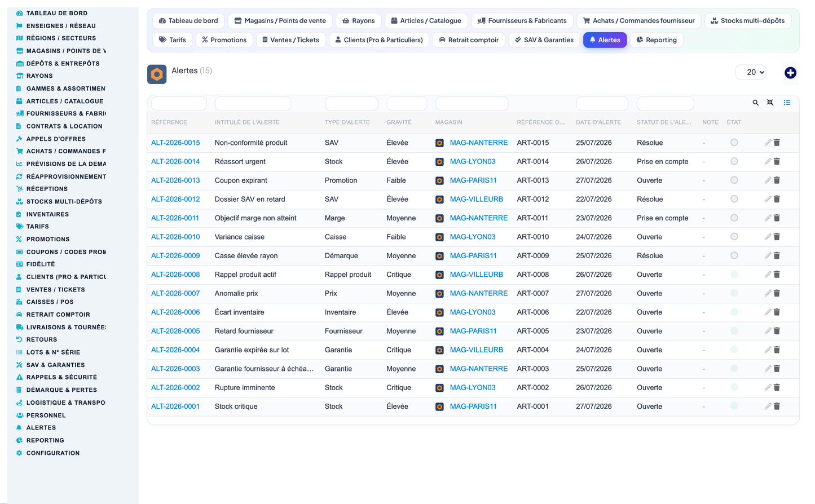Click the Alertes module hexagon icon
This screenshot has width=815, height=504.
(157, 74)
